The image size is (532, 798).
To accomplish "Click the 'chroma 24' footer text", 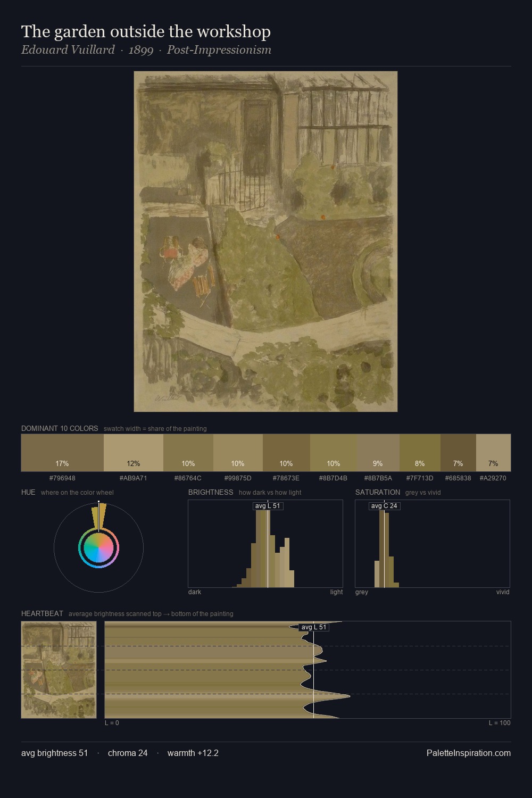I will [x=128, y=753].
